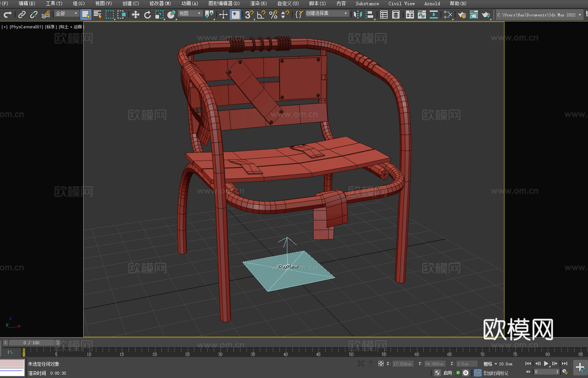The image size is (588, 378).
Task: Show the Ribbon toggle icon
Action: [x=410, y=14]
